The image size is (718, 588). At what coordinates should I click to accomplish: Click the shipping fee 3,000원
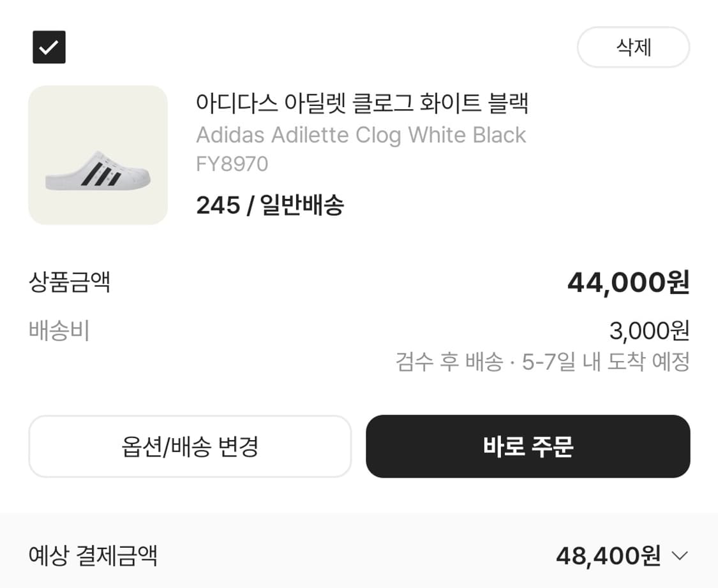click(x=648, y=330)
